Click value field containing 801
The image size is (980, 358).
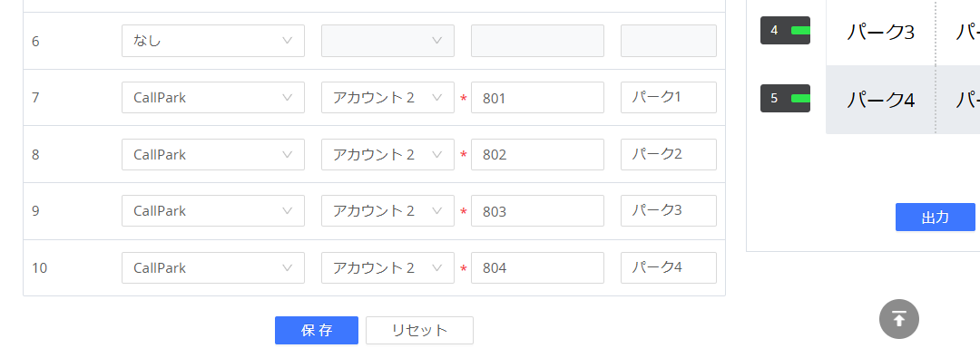pos(537,98)
